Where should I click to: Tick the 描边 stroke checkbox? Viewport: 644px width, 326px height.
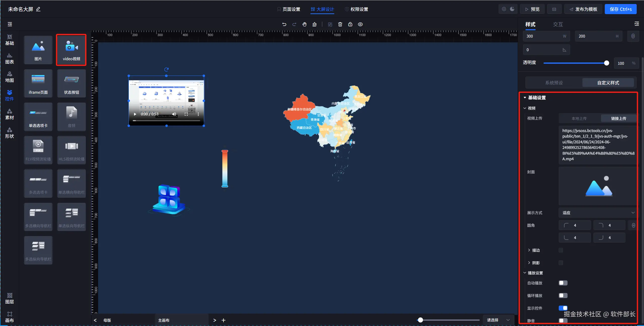coord(561,250)
